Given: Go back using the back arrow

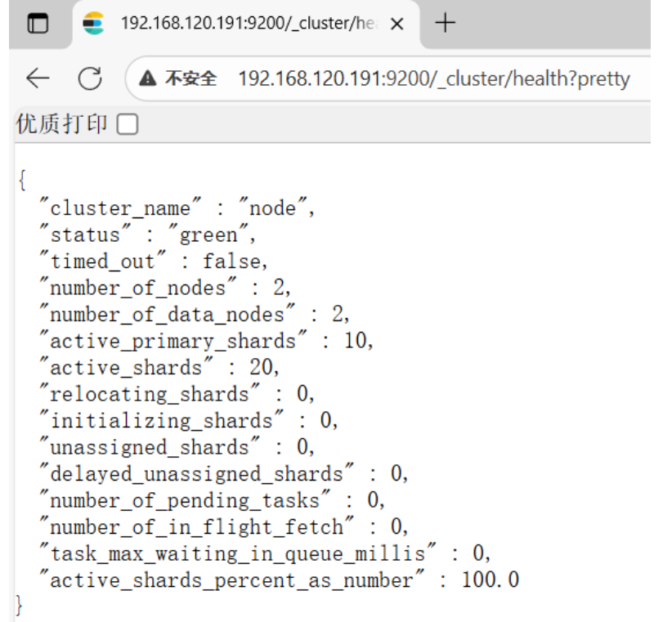Looking at the screenshot, I should [38, 78].
